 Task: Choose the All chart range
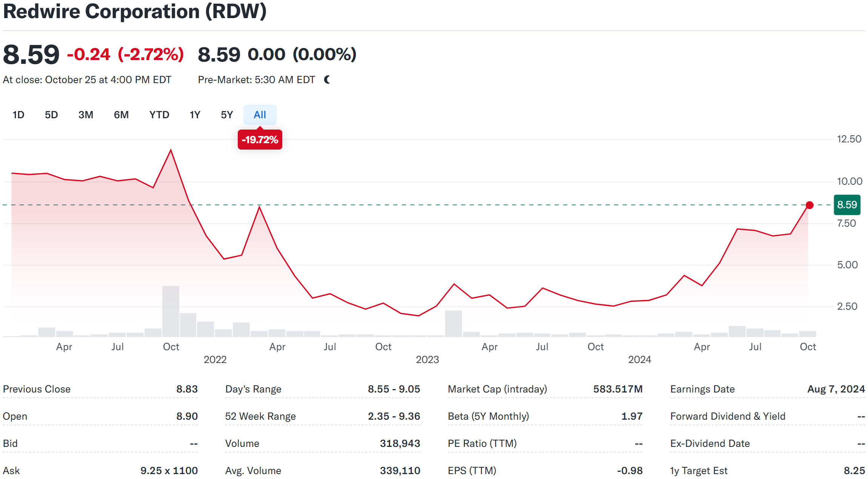(260, 115)
